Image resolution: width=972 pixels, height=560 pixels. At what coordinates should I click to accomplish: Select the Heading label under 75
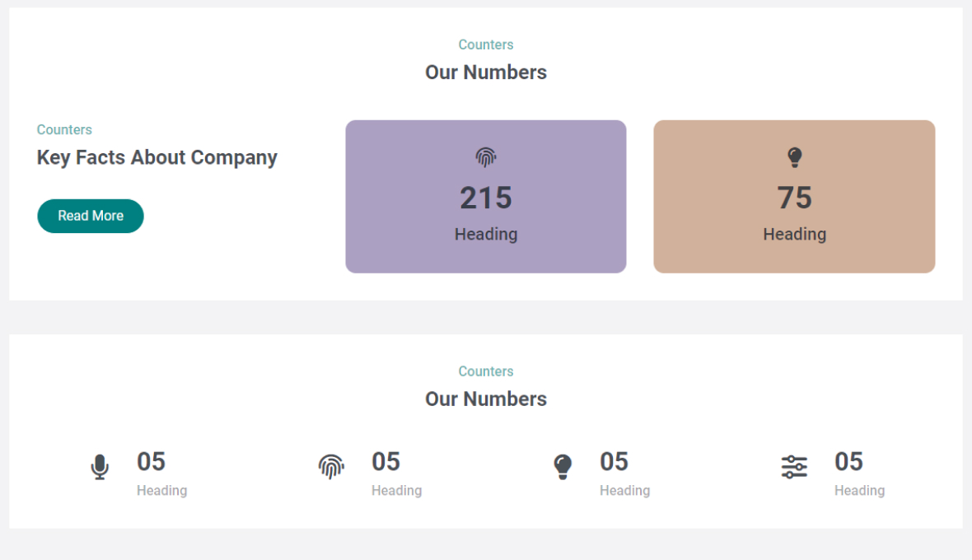tap(794, 234)
